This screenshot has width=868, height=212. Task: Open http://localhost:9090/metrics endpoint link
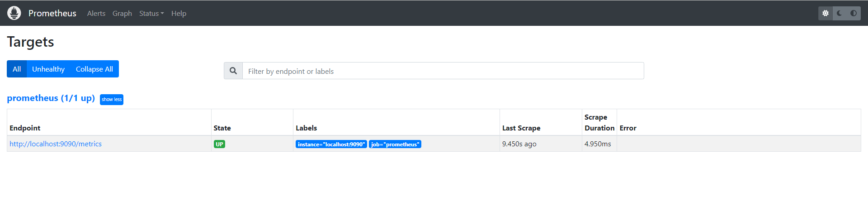(x=56, y=144)
